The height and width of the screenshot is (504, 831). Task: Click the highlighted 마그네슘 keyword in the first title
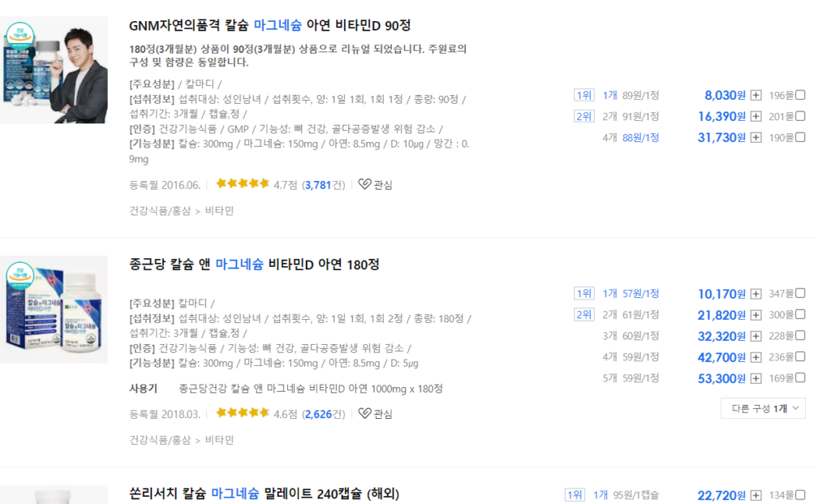pyautogui.click(x=277, y=25)
